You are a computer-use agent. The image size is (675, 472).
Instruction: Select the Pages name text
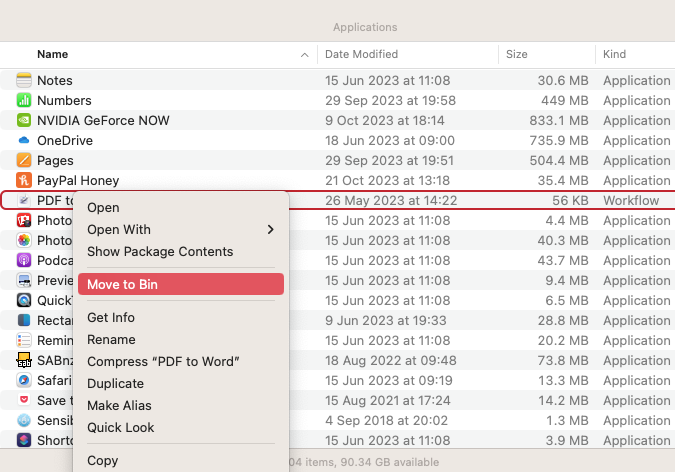coord(55,161)
